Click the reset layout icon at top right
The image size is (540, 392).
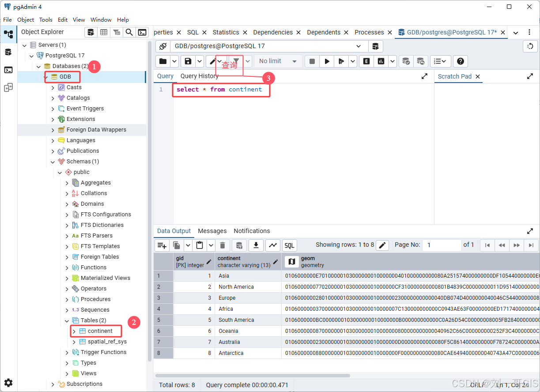pos(530,46)
